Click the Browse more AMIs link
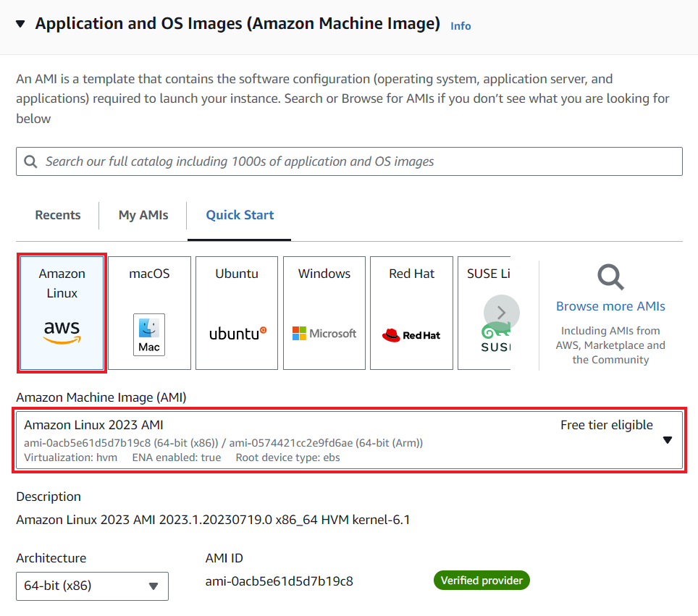698x616 pixels. click(x=610, y=306)
